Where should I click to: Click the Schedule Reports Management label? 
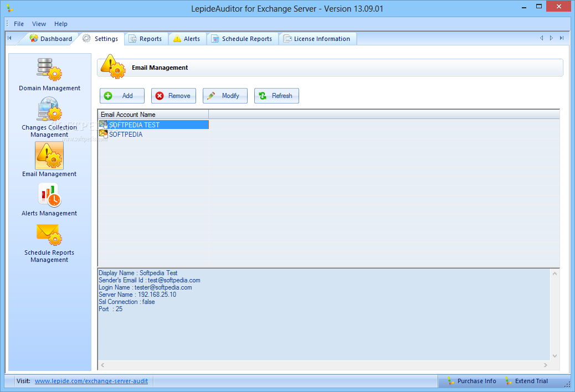pos(49,256)
